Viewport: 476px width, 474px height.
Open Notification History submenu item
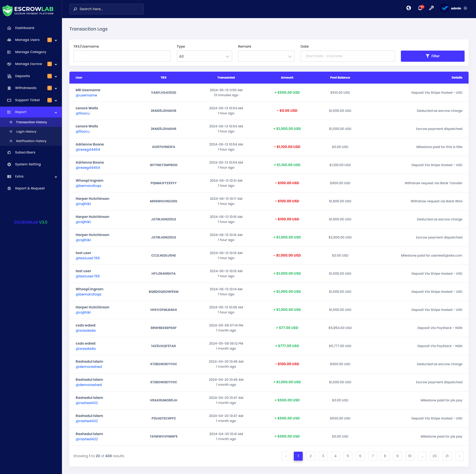click(31, 141)
